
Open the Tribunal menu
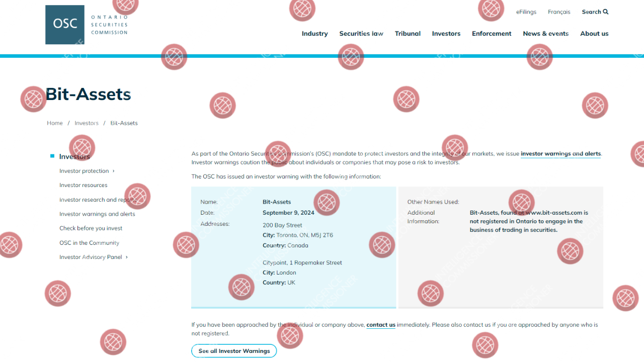click(408, 34)
